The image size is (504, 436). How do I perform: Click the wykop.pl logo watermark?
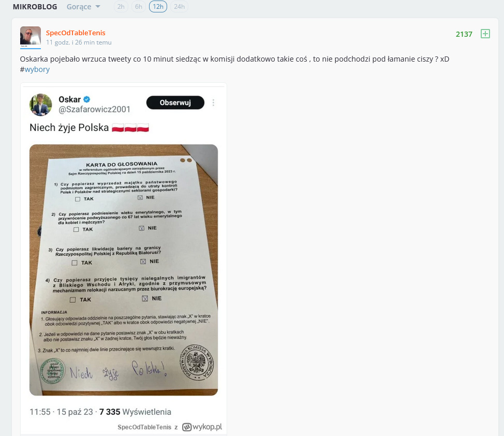coord(202,427)
